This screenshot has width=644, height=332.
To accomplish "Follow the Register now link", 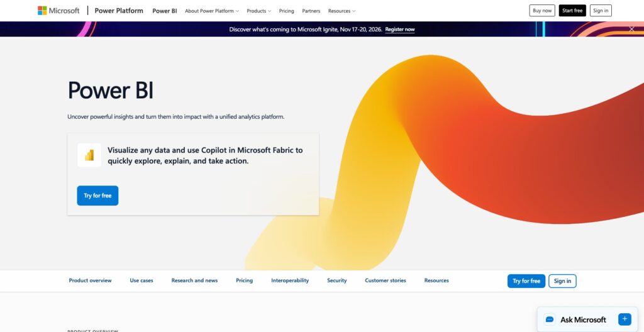I will (399, 30).
